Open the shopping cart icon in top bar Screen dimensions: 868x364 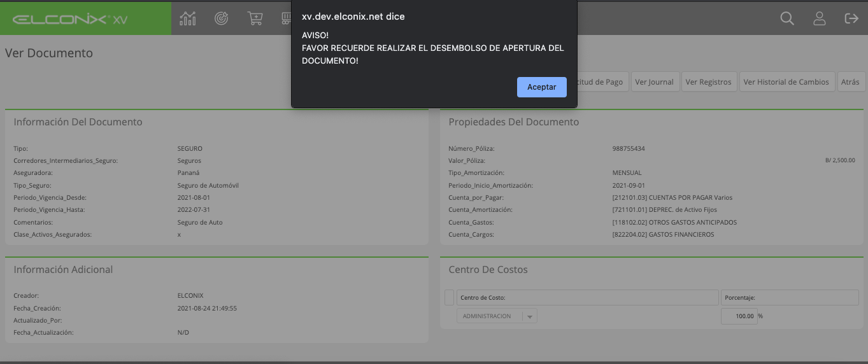pyautogui.click(x=255, y=18)
